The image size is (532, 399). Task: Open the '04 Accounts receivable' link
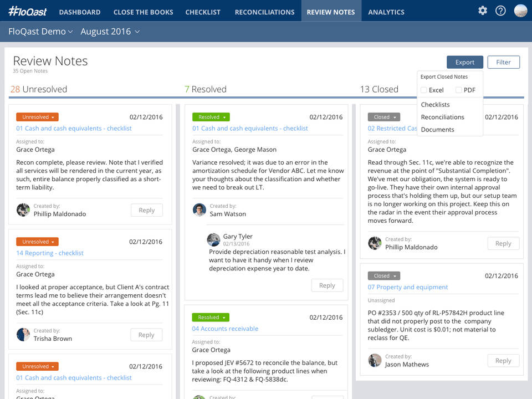point(225,329)
